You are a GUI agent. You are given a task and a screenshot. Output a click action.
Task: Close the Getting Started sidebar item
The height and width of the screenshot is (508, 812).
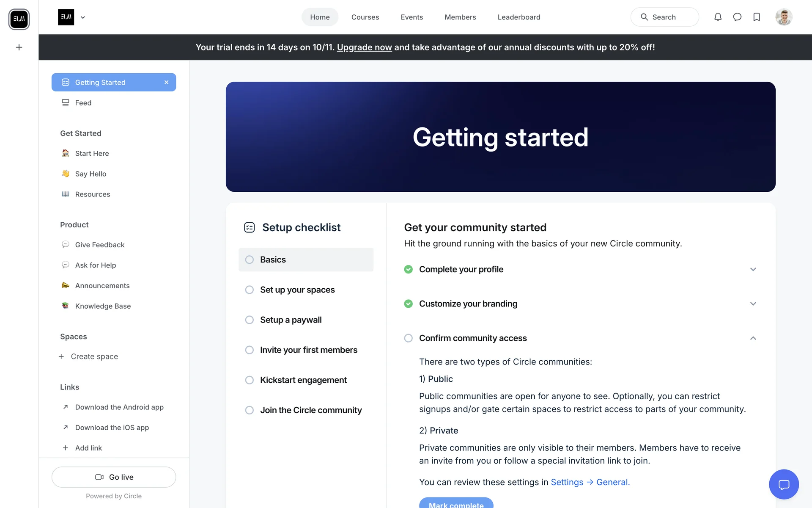click(x=167, y=83)
